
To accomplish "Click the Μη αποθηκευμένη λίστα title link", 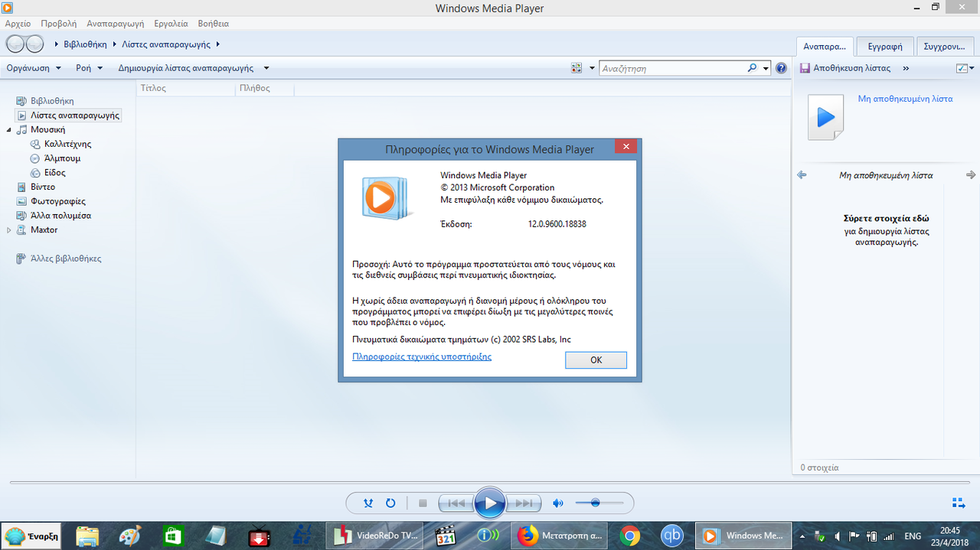I will point(905,99).
